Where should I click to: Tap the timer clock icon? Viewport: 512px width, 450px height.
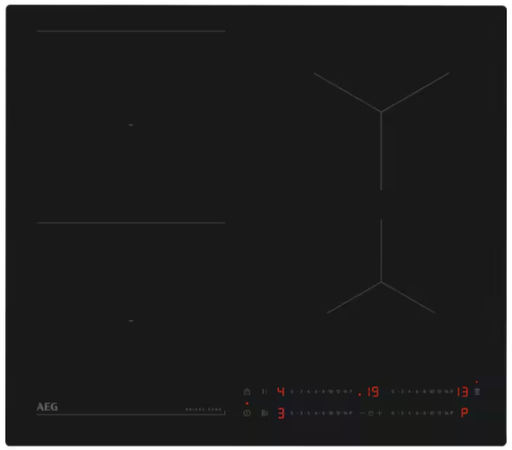371,413
